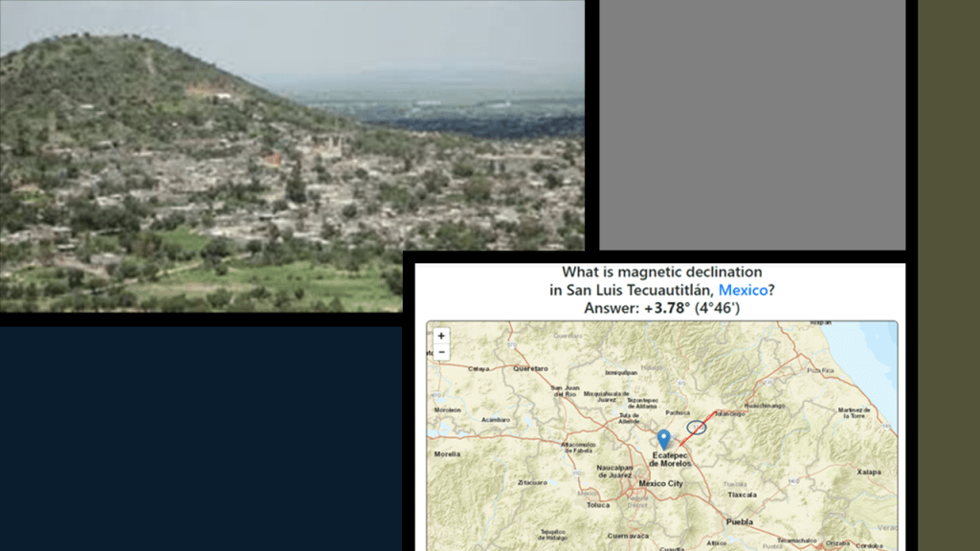Click the blue location pin on the map
Image resolution: width=980 pixels, height=551 pixels.
click(x=663, y=439)
